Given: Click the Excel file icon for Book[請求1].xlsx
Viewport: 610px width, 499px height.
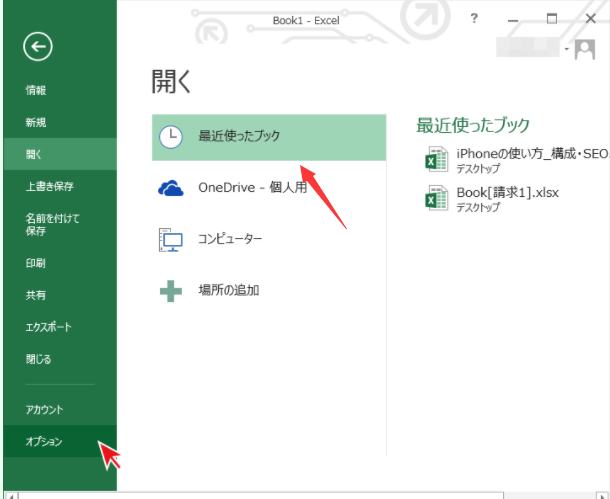Looking at the screenshot, I should point(436,198).
